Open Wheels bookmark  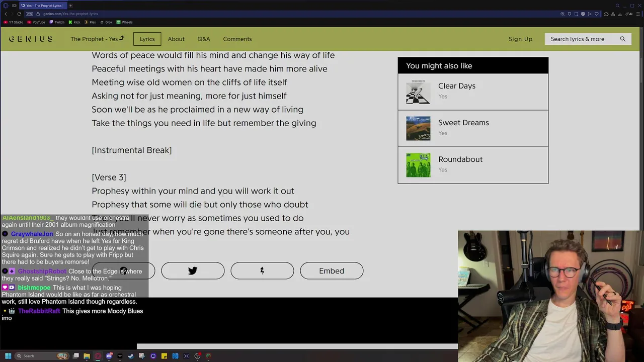point(124,22)
